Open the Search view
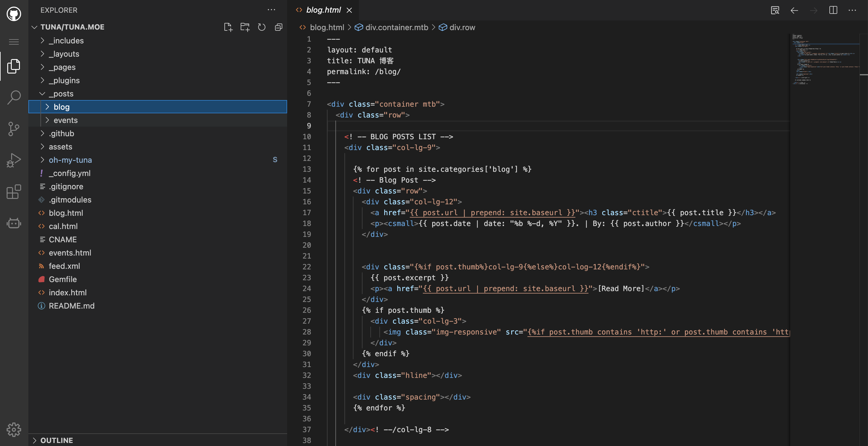This screenshot has width=868, height=446. click(x=14, y=97)
